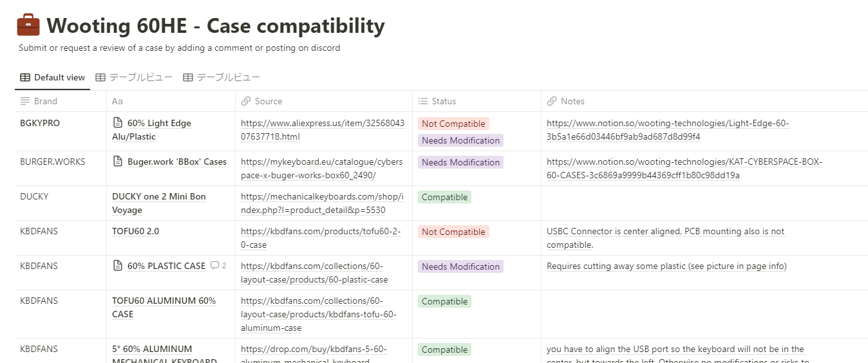This screenshot has height=363, width=868.
Task: Open kbdfans 60-plastic-case source link
Action: 314,273
